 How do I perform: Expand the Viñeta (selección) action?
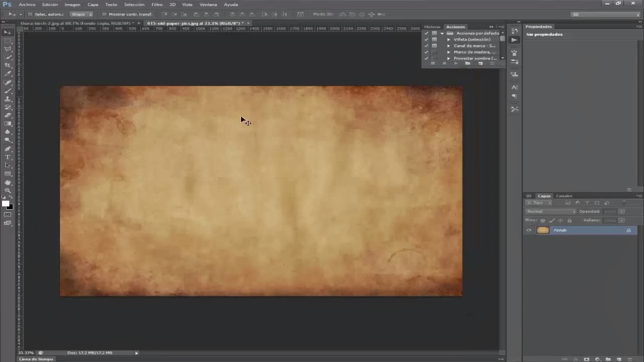pos(449,39)
